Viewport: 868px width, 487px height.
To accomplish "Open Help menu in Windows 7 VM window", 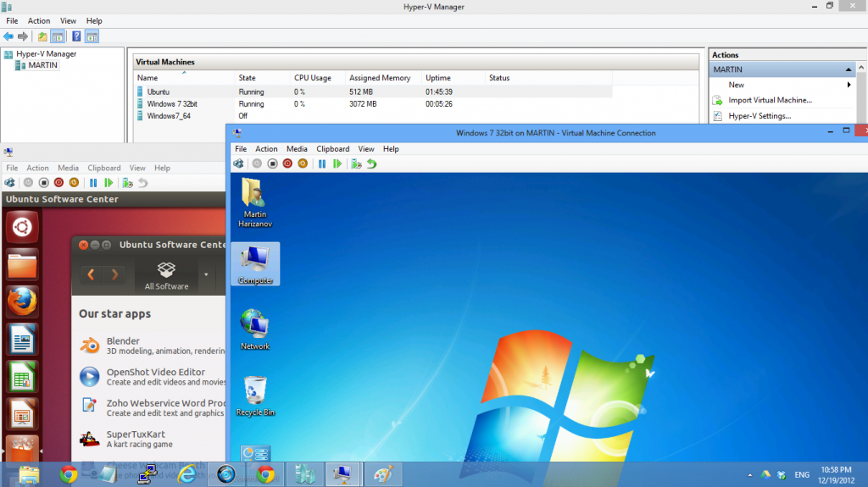I will pyautogui.click(x=391, y=149).
